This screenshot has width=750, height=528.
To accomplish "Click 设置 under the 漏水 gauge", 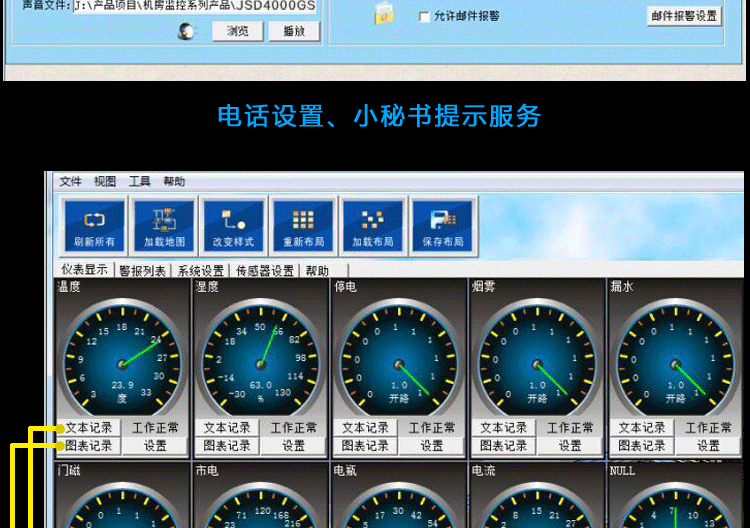I will click(708, 446).
